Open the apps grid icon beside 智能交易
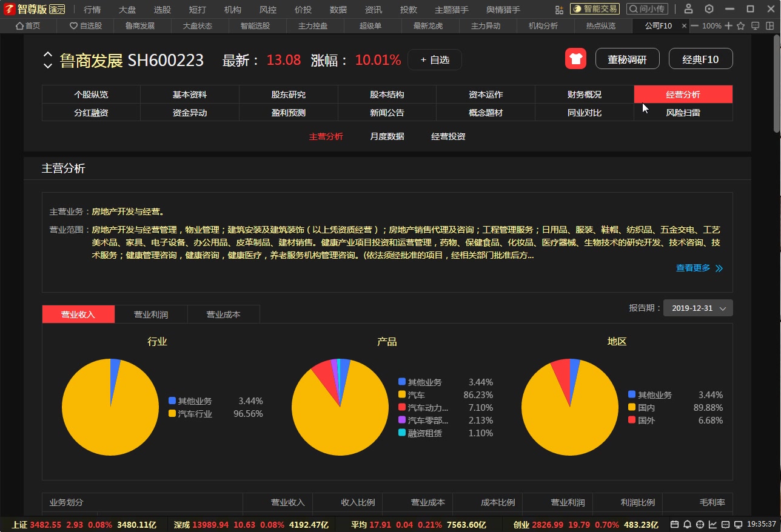This screenshot has width=781, height=532. (559, 9)
